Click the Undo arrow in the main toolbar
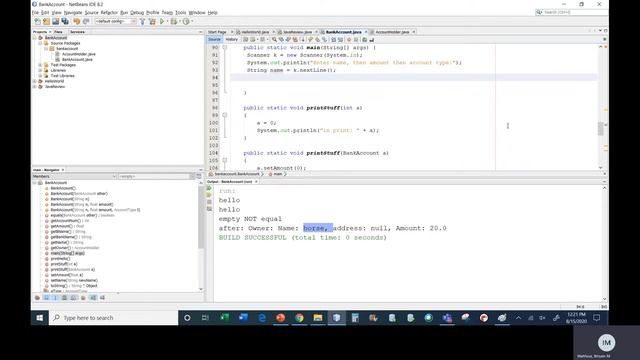This screenshot has height=360, width=640. click(77, 21)
